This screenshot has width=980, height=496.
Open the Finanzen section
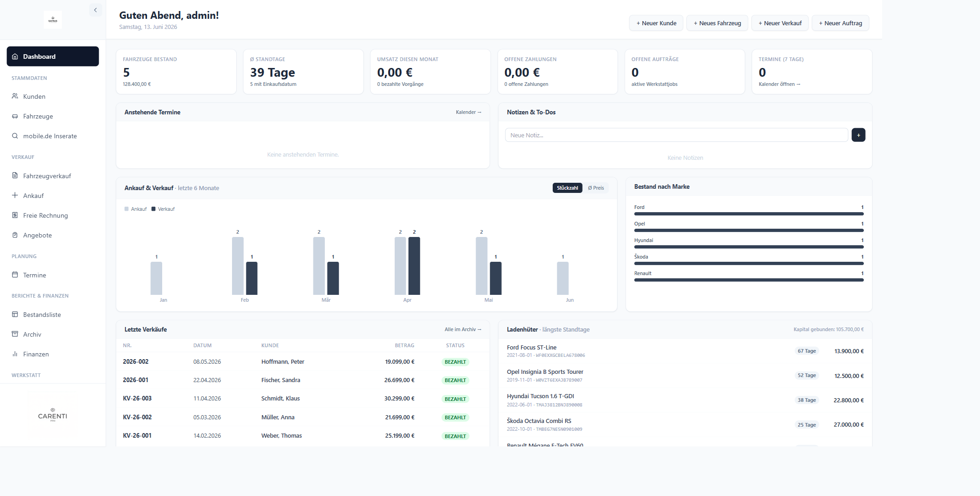coord(53,354)
